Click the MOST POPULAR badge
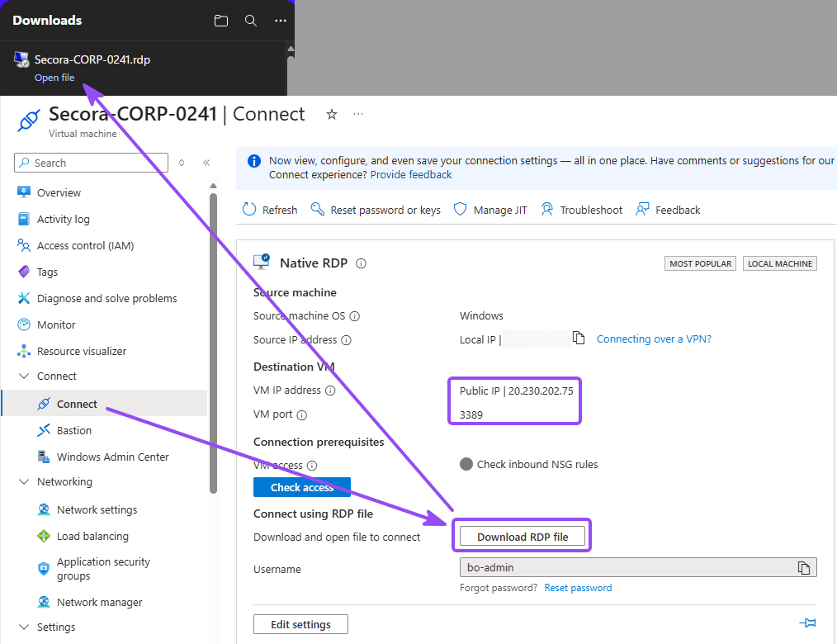The height and width of the screenshot is (644, 837). 700,264
